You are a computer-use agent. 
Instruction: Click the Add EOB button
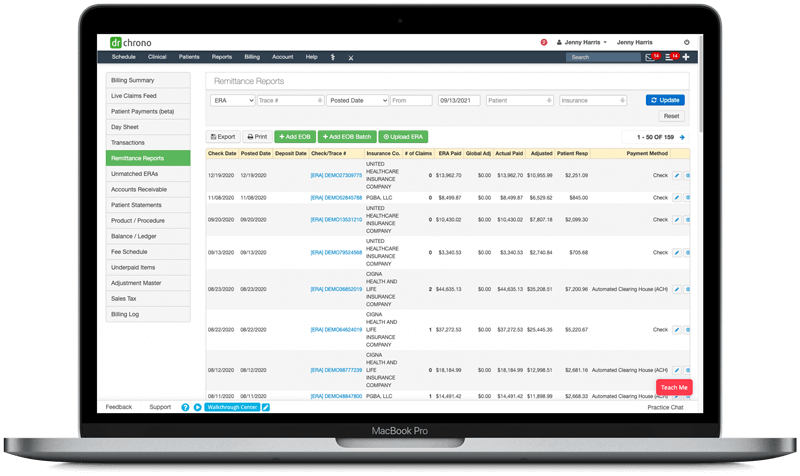[x=295, y=137]
